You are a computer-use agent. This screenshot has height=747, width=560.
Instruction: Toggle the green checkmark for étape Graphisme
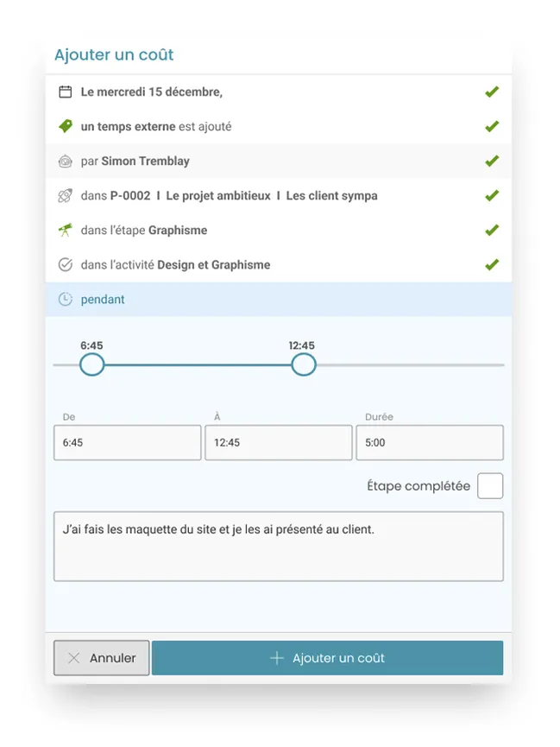coord(492,230)
